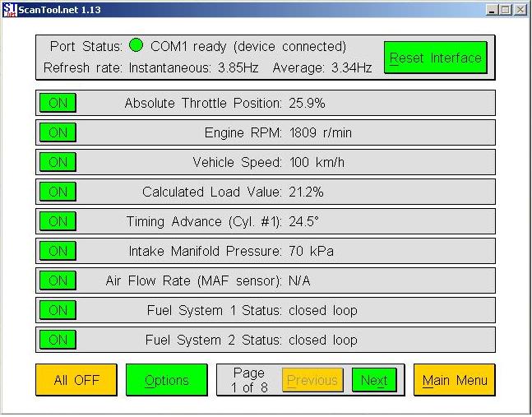Return to the Main Menu
This screenshot has width=532, height=417.
pyautogui.click(x=455, y=380)
